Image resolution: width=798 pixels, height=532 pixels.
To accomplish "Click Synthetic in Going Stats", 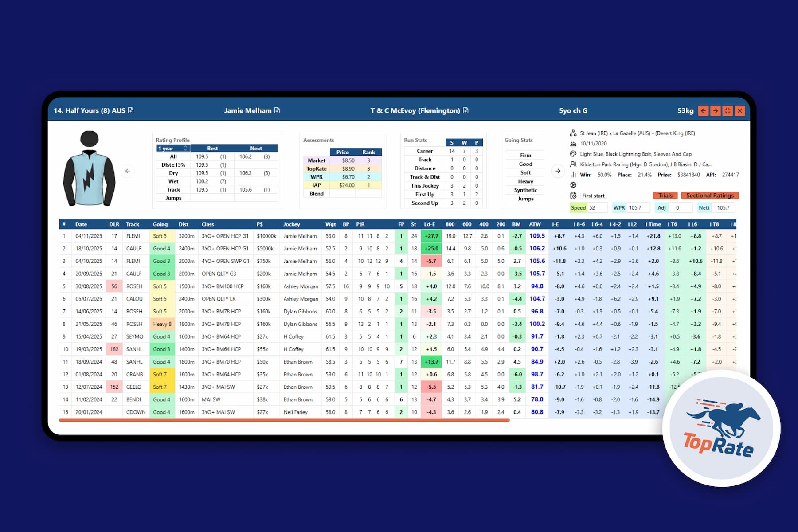I will coord(525,190).
